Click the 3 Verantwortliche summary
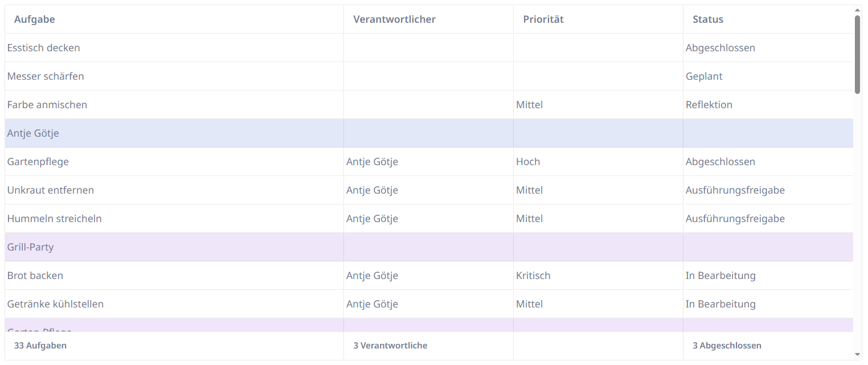Screen dimensions: 868x365 (x=390, y=345)
